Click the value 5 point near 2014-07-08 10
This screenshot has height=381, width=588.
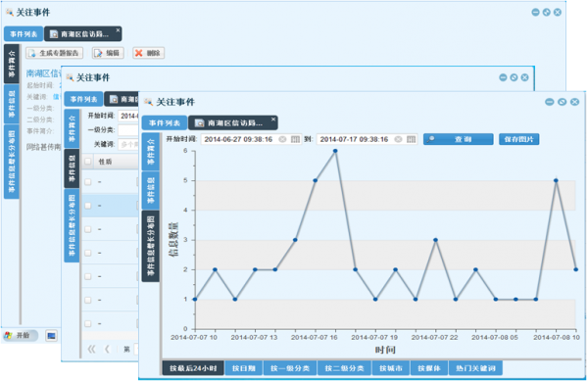[x=556, y=180]
